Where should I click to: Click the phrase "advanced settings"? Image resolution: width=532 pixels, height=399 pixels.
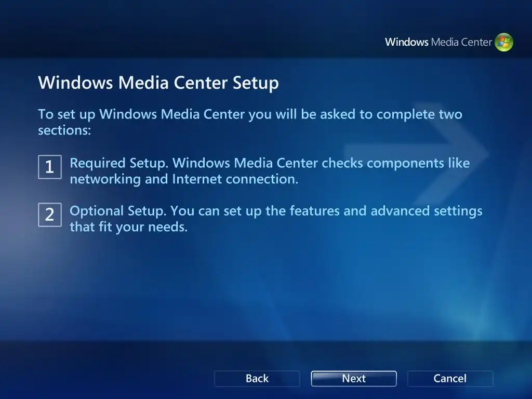tap(427, 211)
